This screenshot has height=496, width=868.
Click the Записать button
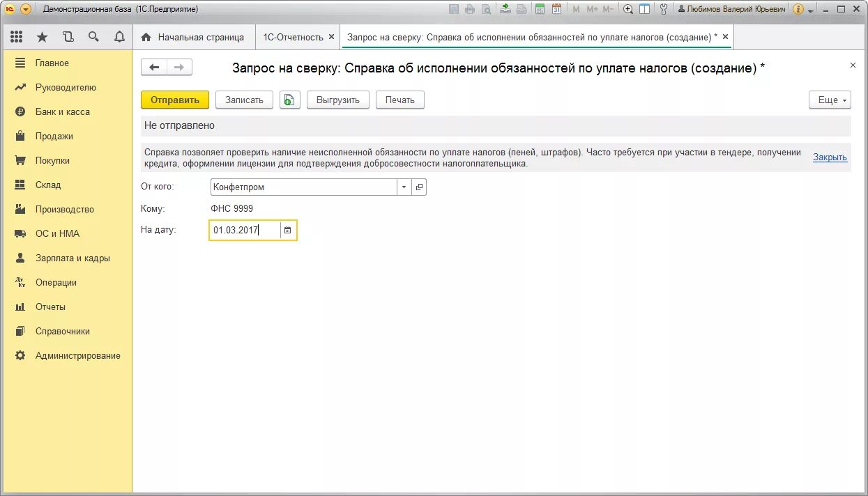(x=244, y=100)
